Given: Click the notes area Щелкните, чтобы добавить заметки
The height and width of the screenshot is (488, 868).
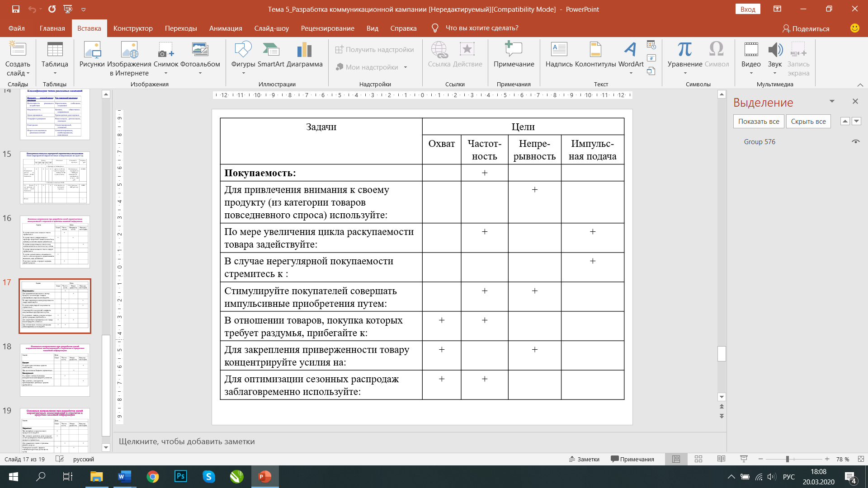Looking at the screenshot, I should click(187, 441).
